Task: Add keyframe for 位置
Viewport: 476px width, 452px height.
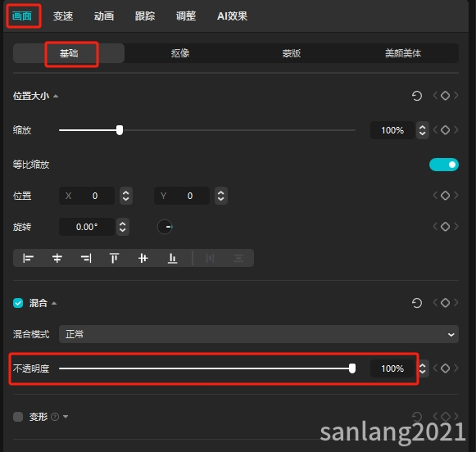Action: point(446,196)
